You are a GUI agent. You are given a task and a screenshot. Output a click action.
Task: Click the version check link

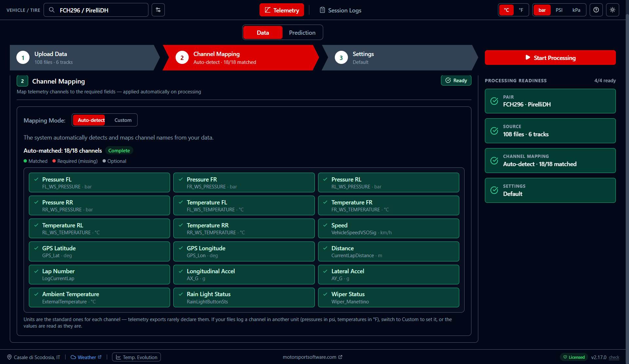tap(614, 357)
